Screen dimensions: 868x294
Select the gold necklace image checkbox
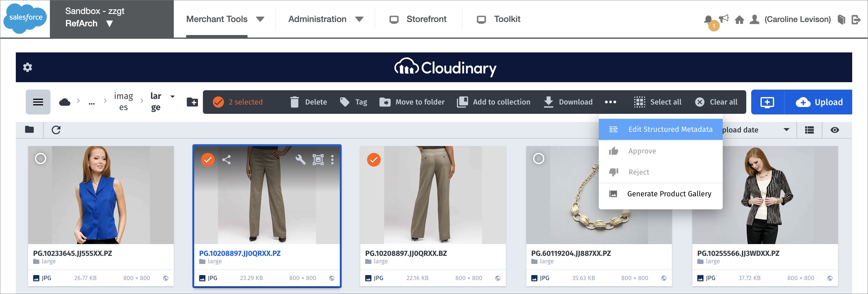point(539,158)
